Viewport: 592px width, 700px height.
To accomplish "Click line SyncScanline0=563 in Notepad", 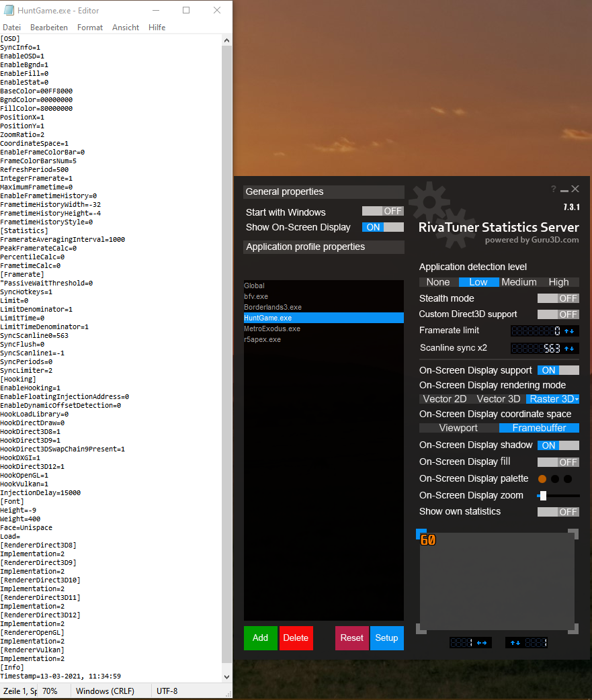I will [34, 336].
